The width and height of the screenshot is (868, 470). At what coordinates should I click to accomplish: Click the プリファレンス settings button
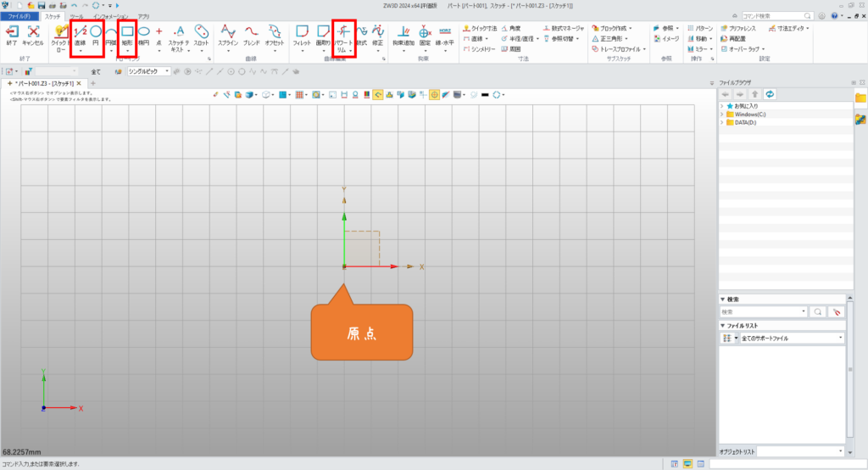[x=738, y=28]
